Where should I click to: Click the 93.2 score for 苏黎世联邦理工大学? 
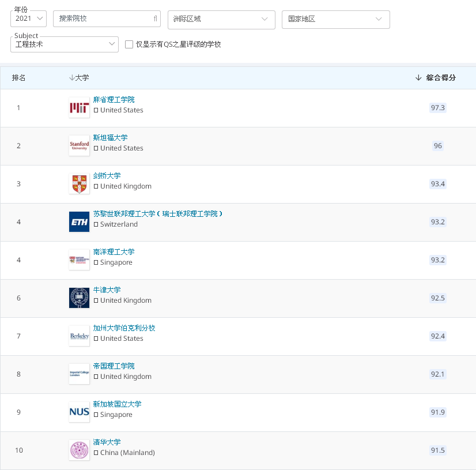tap(438, 222)
